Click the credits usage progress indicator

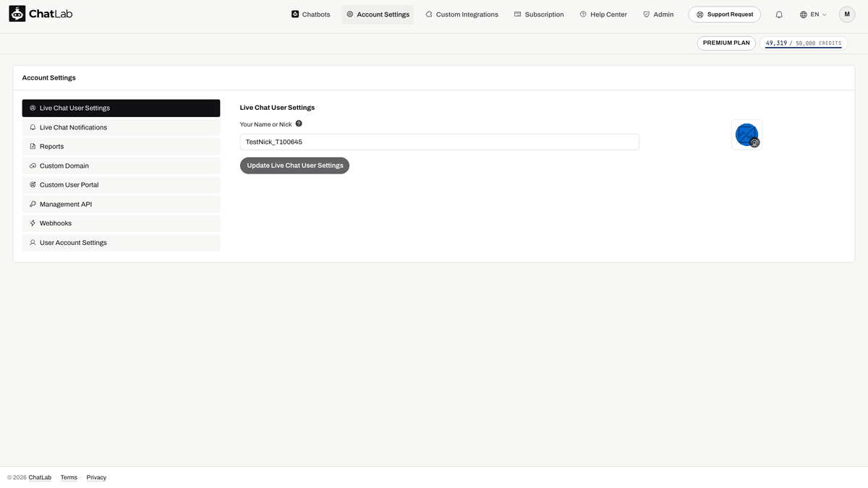[x=803, y=43]
